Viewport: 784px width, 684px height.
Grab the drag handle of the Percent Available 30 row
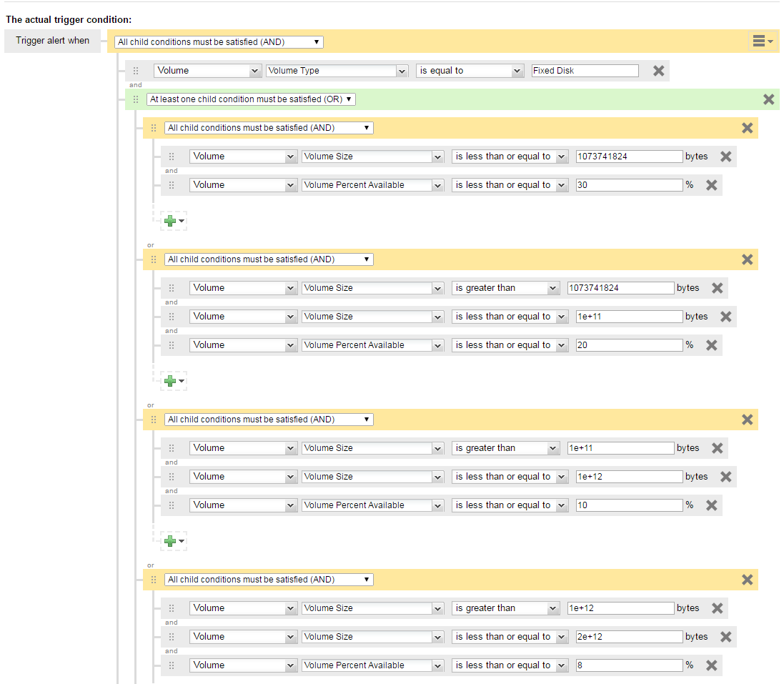coord(172,185)
